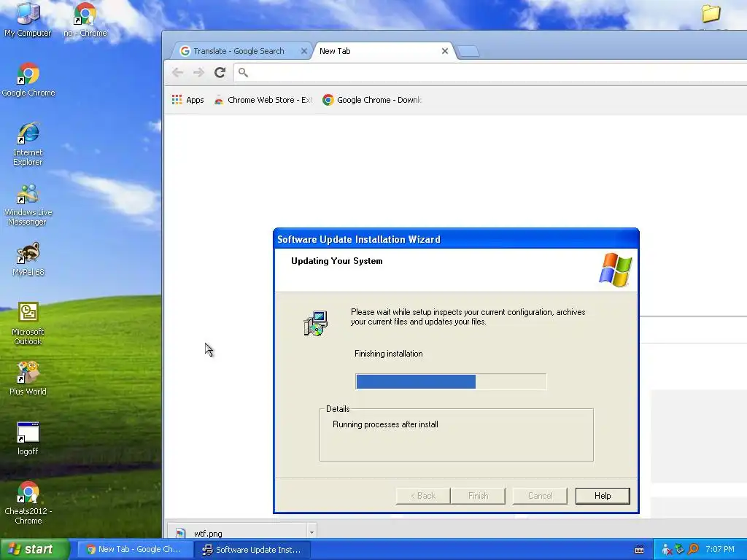Screen dimensions: 747x560
Task: Open 'Google Chrome - Download' bookmark
Action: tap(372, 99)
